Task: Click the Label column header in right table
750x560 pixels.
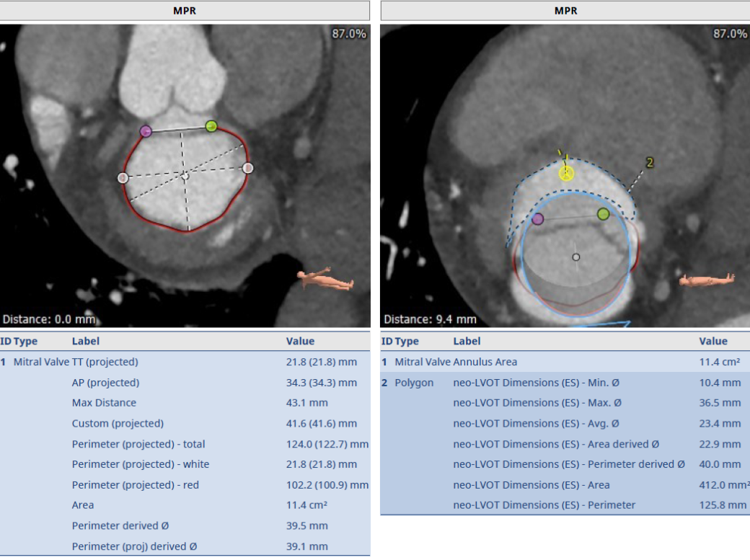Action: 467,341
